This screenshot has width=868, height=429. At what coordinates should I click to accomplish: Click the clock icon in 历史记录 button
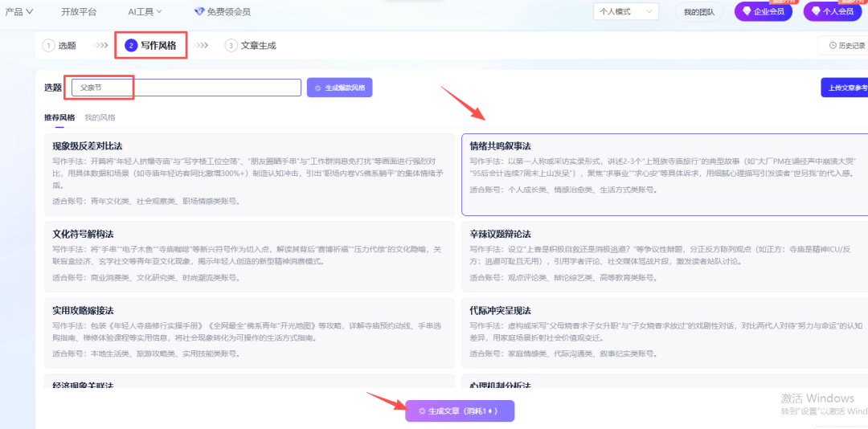(x=832, y=46)
